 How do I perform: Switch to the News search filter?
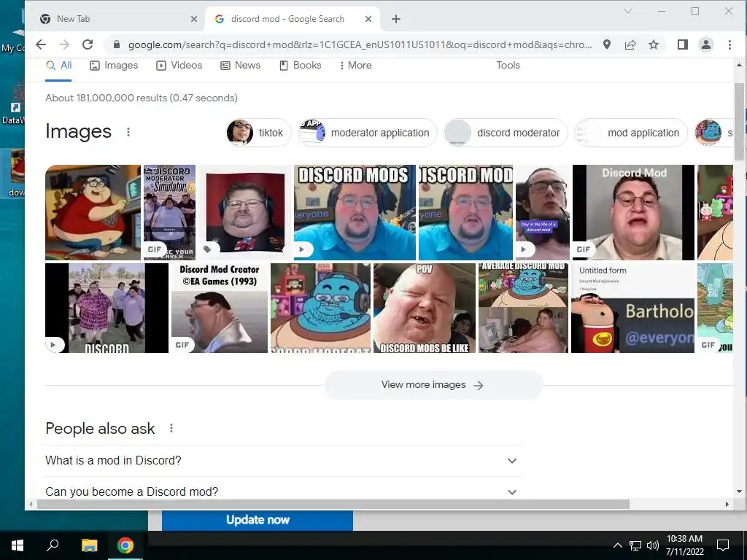240,65
